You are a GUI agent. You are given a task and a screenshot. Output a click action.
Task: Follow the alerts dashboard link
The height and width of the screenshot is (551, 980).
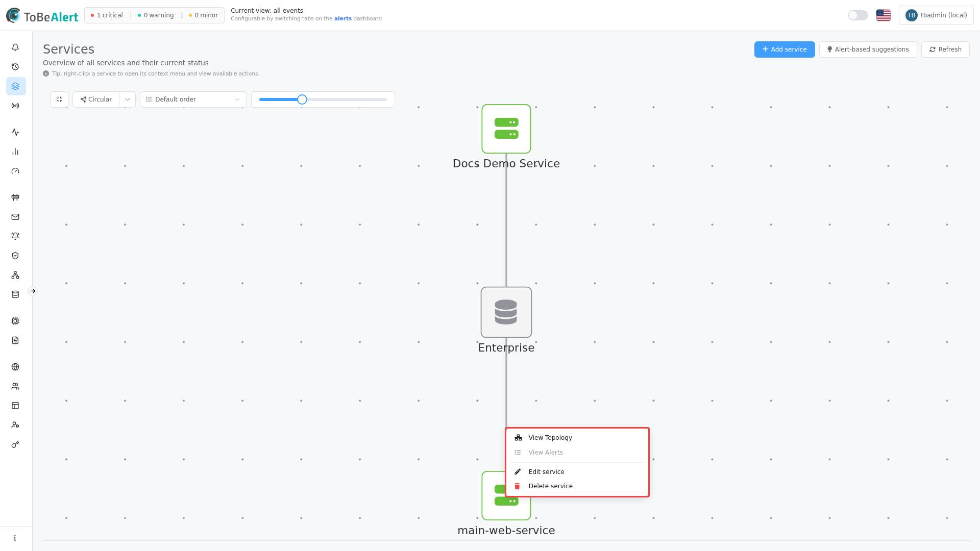click(343, 19)
